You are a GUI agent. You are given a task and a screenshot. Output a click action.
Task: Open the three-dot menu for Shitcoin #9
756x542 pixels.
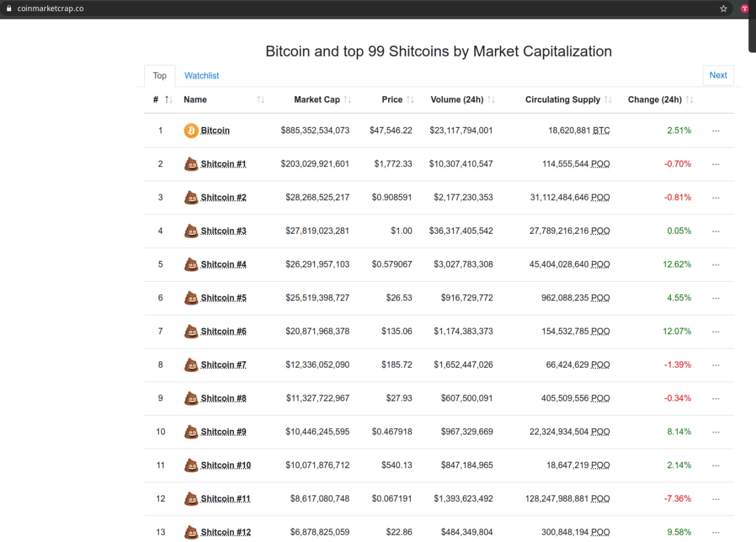(x=716, y=432)
